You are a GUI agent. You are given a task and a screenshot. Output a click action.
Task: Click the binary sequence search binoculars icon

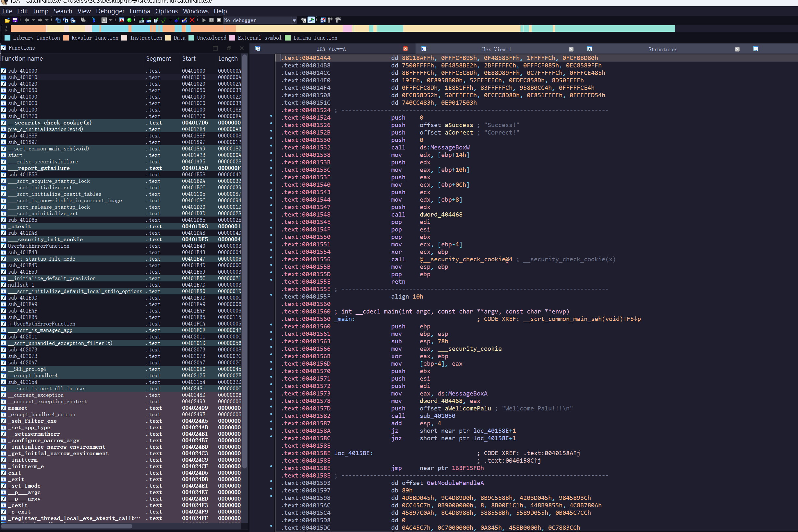[x=73, y=20]
